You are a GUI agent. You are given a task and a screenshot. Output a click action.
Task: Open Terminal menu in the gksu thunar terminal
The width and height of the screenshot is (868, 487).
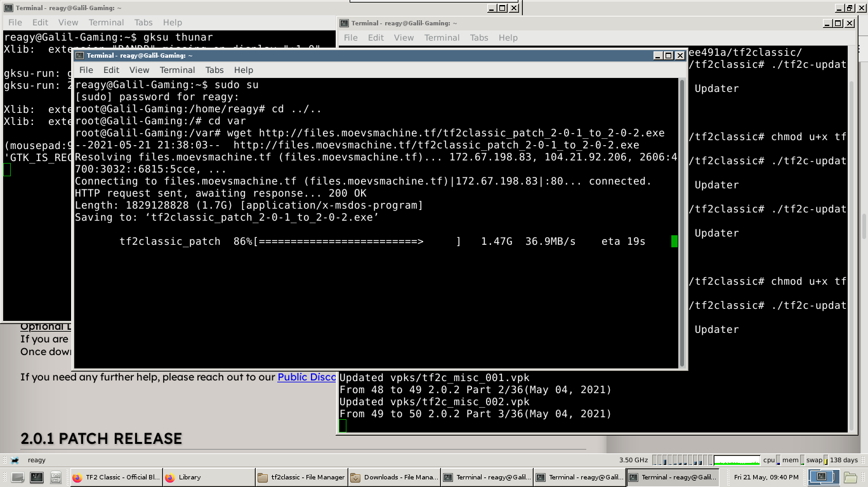(x=106, y=22)
